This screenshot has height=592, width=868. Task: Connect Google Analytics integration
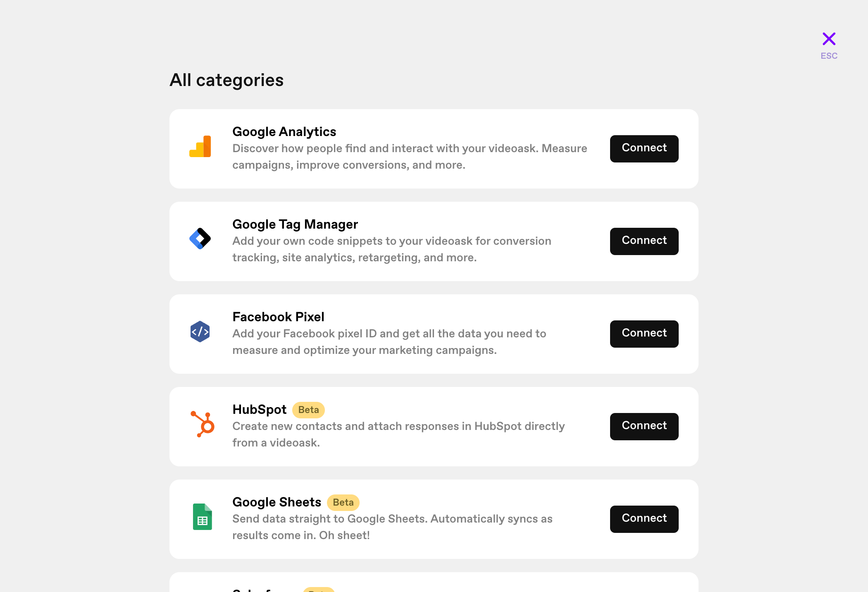(644, 149)
